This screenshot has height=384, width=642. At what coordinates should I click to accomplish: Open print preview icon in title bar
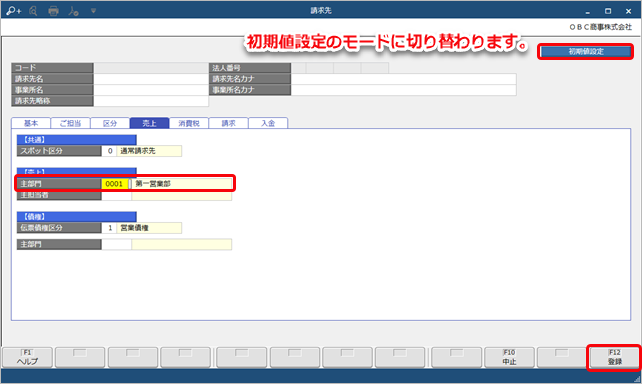33,11
